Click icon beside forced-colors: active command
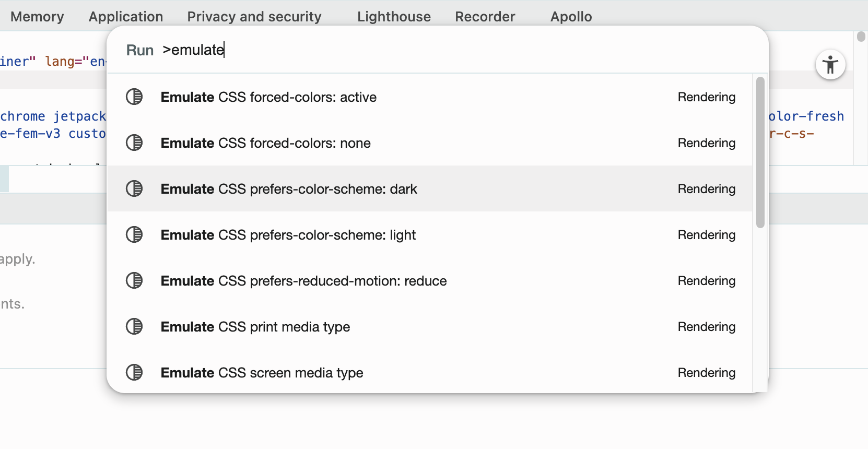Screen dimensions: 868x449 134,97
